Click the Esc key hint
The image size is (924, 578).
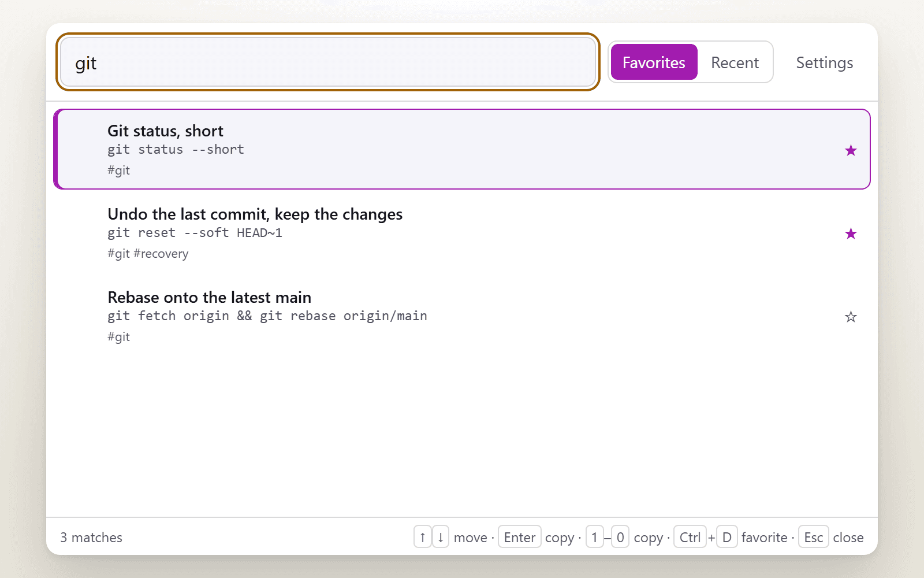(x=814, y=537)
